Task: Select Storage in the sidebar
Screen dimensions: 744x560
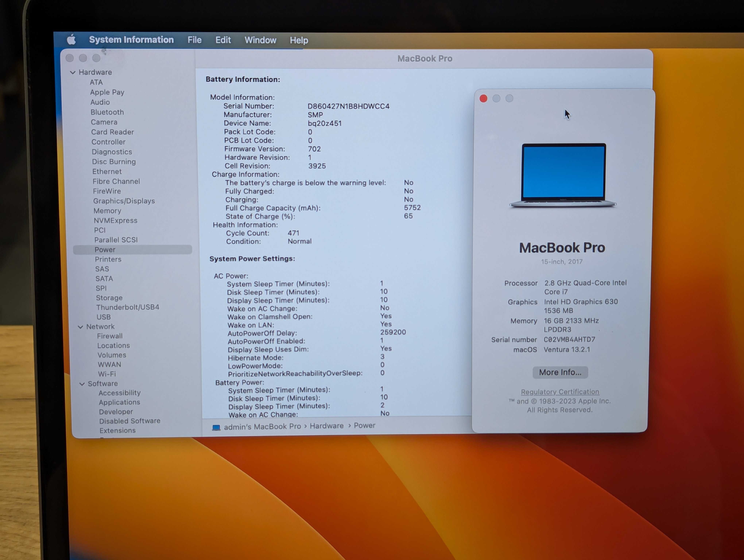Action: coord(109,298)
